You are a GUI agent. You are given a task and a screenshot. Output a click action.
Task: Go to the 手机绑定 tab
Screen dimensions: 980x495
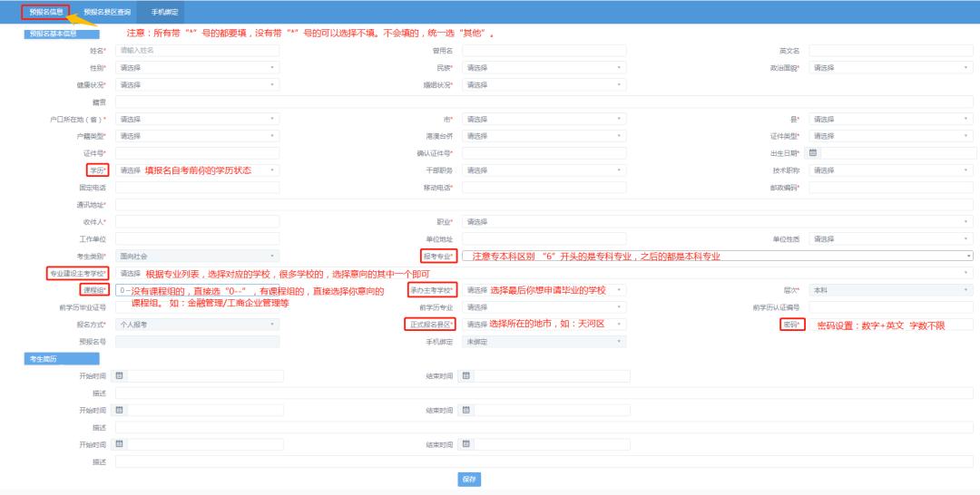(x=163, y=12)
